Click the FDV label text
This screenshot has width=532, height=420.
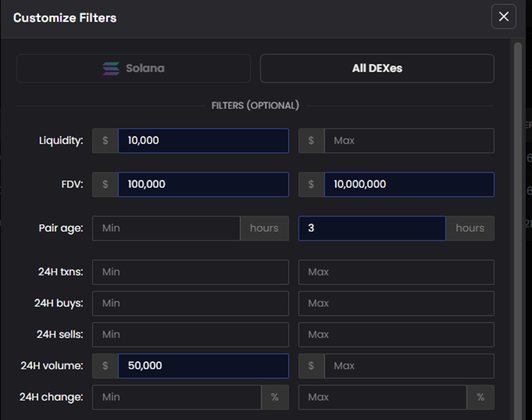(72, 185)
